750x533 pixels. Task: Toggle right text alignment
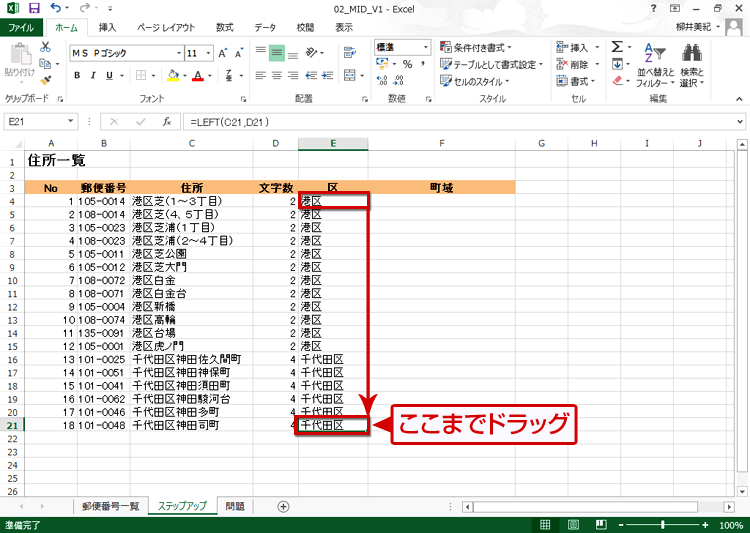pyautogui.click(x=293, y=75)
